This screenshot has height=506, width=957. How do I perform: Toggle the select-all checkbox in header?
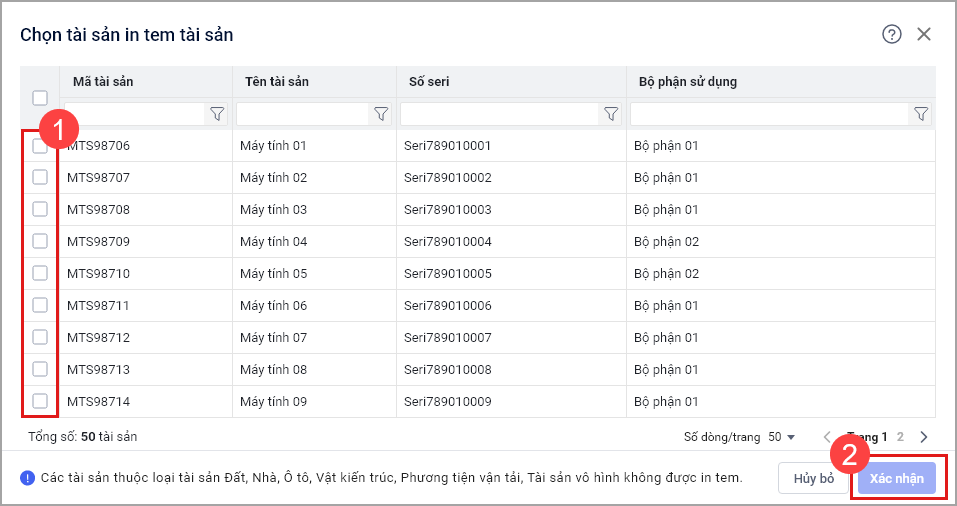[40, 98]
